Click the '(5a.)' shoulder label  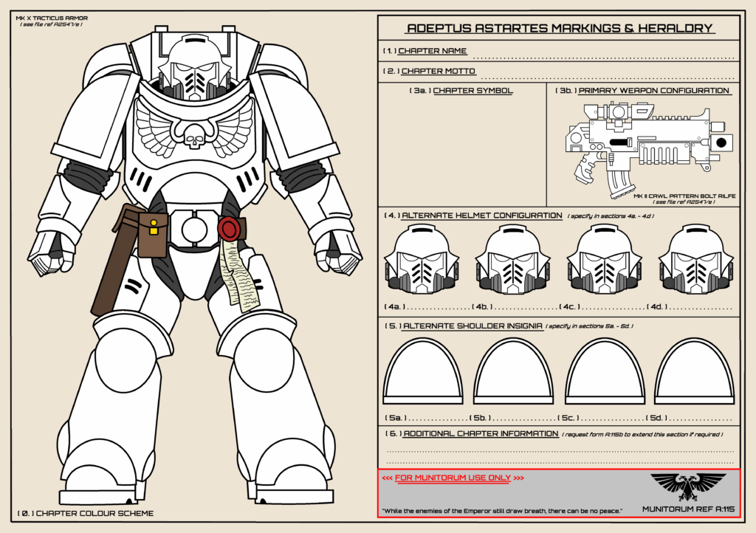(x=396, y=418)
